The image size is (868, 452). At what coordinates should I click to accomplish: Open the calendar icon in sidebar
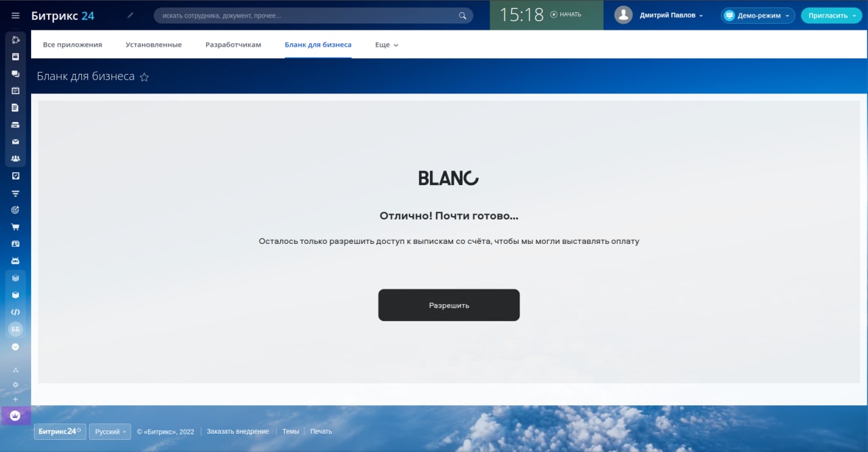16,91
